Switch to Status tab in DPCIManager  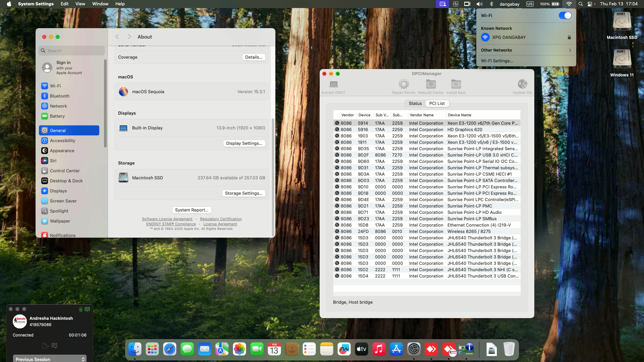415,104
